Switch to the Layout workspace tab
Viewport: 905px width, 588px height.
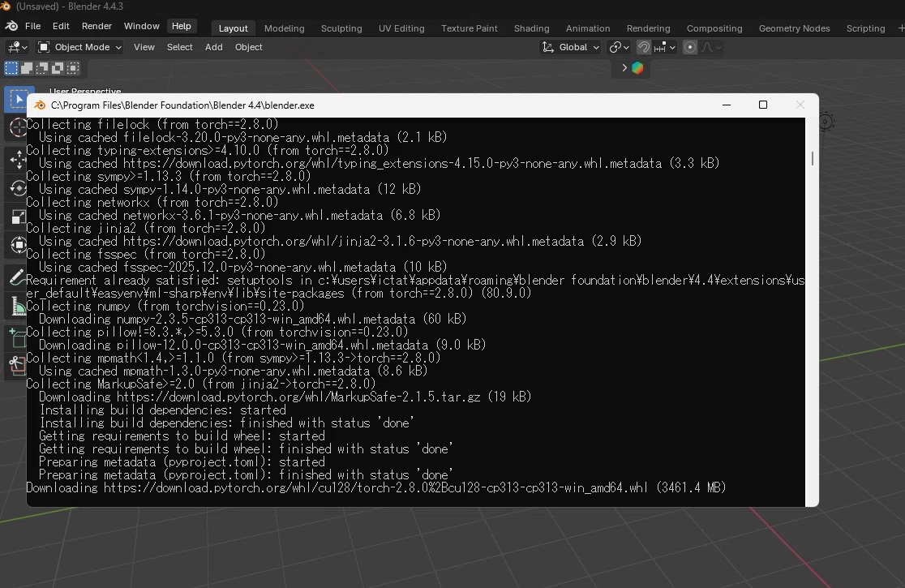(234, 28)
